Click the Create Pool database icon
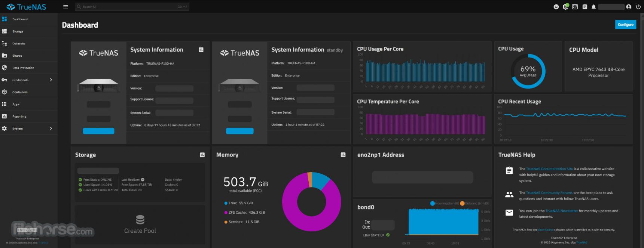This screenshot has width=644, height=248. (x=140, y=219)
